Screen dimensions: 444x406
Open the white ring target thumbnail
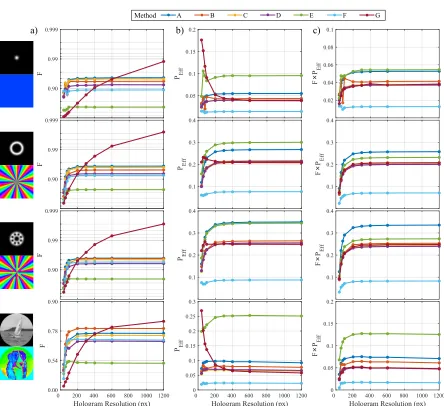tap(17, 148)
